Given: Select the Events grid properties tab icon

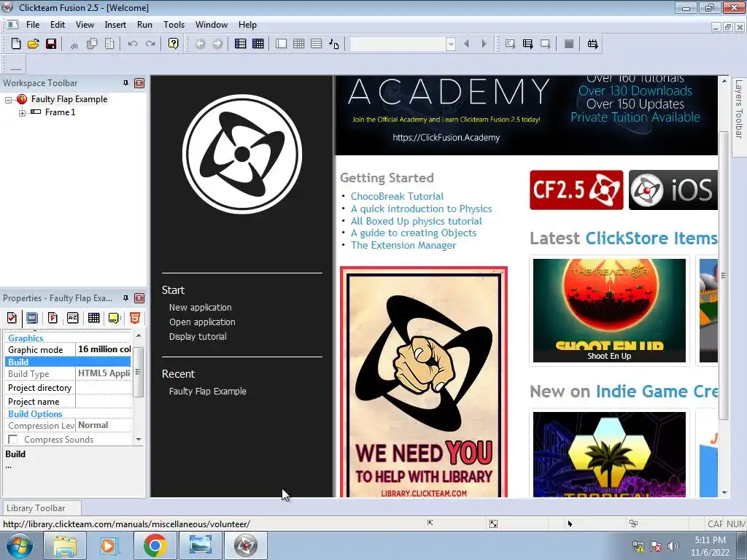Looking at the screenshot, I should (93, 318).
